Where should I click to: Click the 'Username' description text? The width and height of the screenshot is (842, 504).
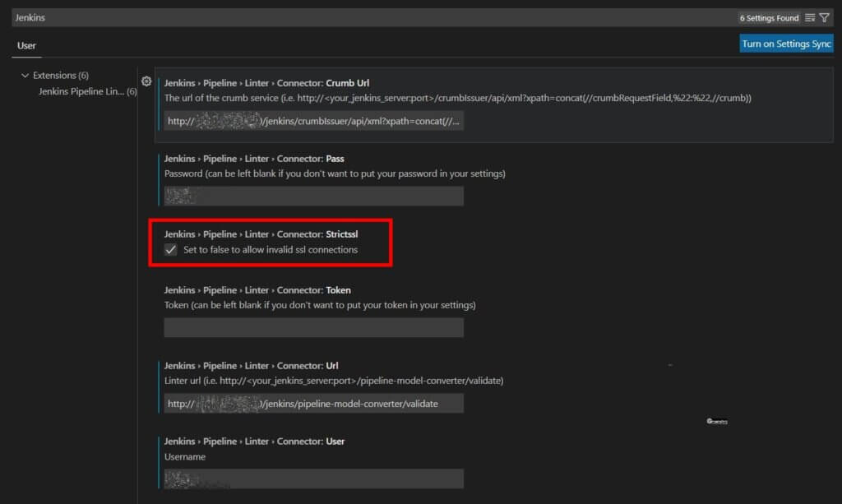[185, 457]
